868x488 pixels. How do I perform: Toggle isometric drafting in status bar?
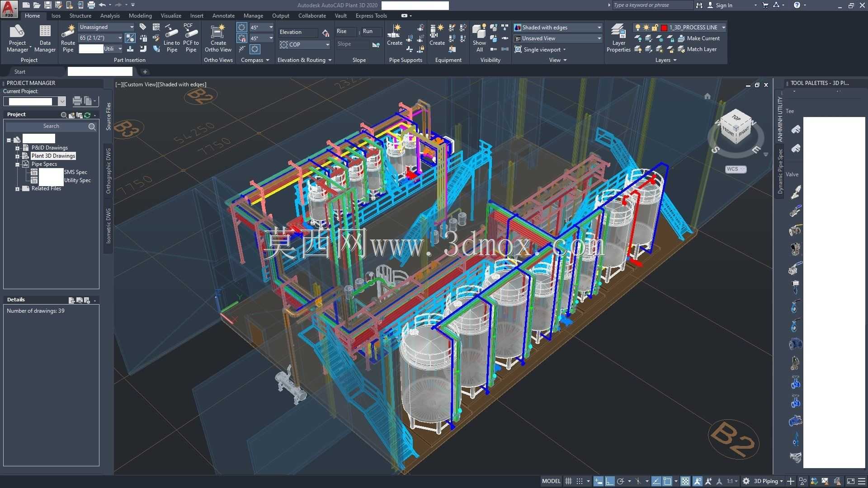pyautogui.click(x=638, y=481)
